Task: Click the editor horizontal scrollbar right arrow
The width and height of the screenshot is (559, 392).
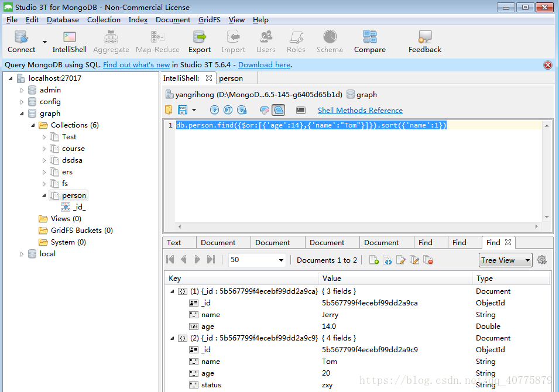Action: 537,226
